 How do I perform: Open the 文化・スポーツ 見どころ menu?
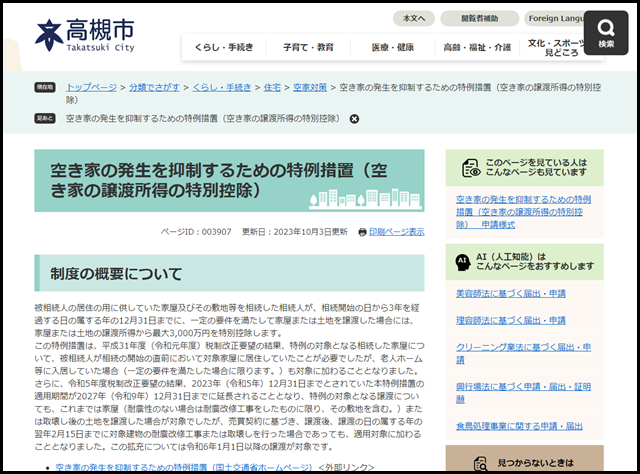point(556,47)
